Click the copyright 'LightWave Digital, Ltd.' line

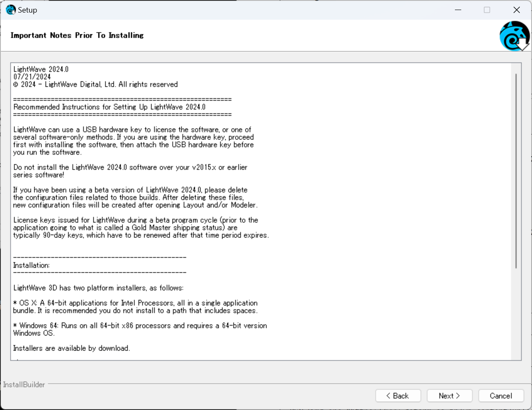96,84
